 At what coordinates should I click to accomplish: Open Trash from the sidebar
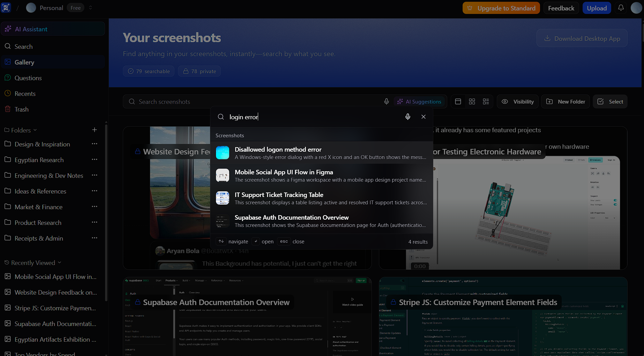pyautogui.click(x=21, y=109)
